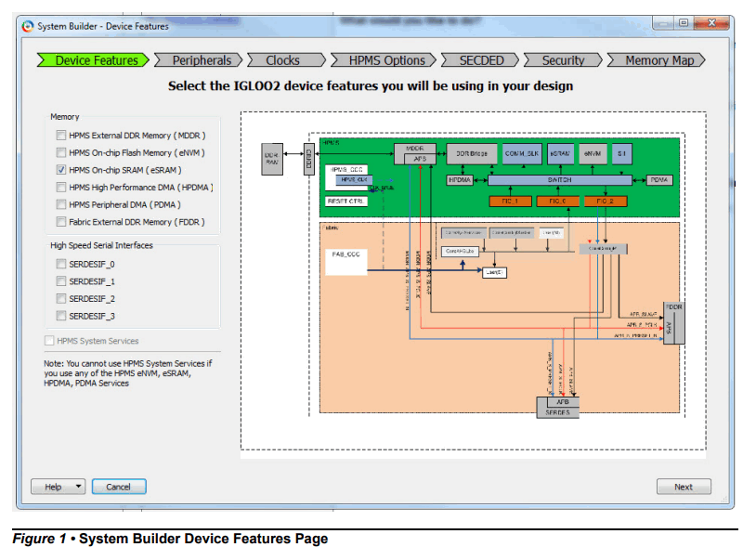Select the FAB_CCC block in fabric
Screen dimensions: 756x560
[x=346, y=262]
